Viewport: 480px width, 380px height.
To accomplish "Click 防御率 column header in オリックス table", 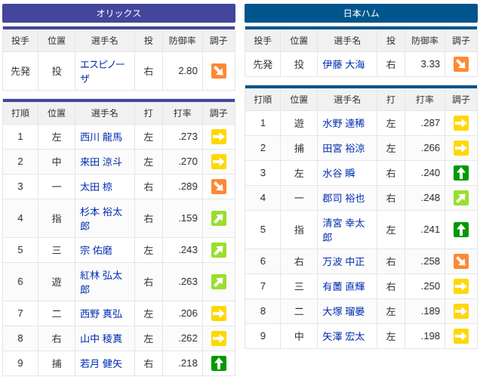I will pyautogui.click(x=182, y=41).
